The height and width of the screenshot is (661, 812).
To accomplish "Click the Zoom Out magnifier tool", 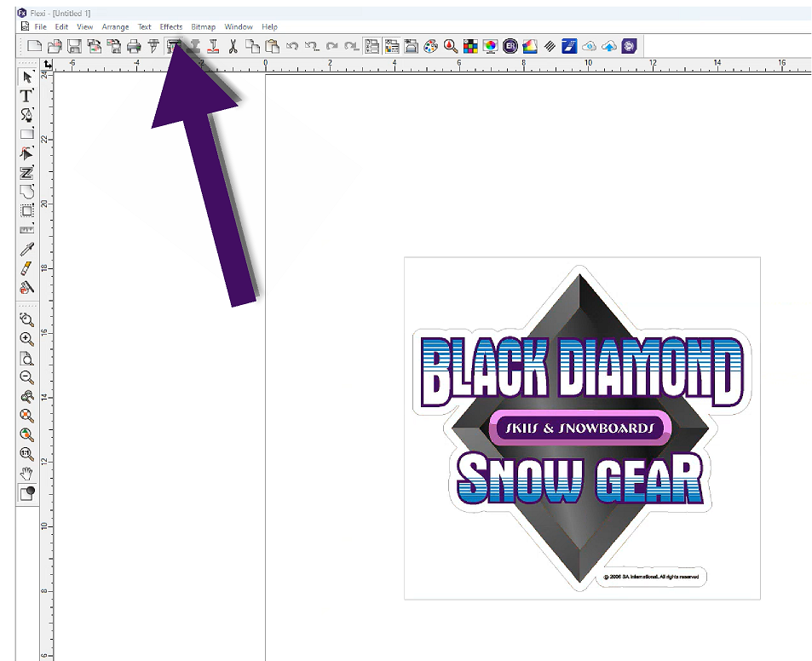I will point(26,377).
